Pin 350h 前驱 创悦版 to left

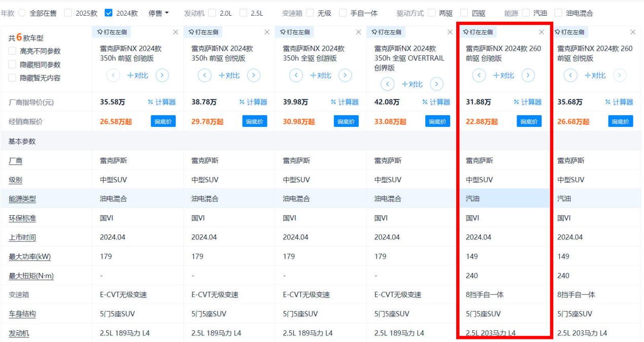tap(202, 32)
